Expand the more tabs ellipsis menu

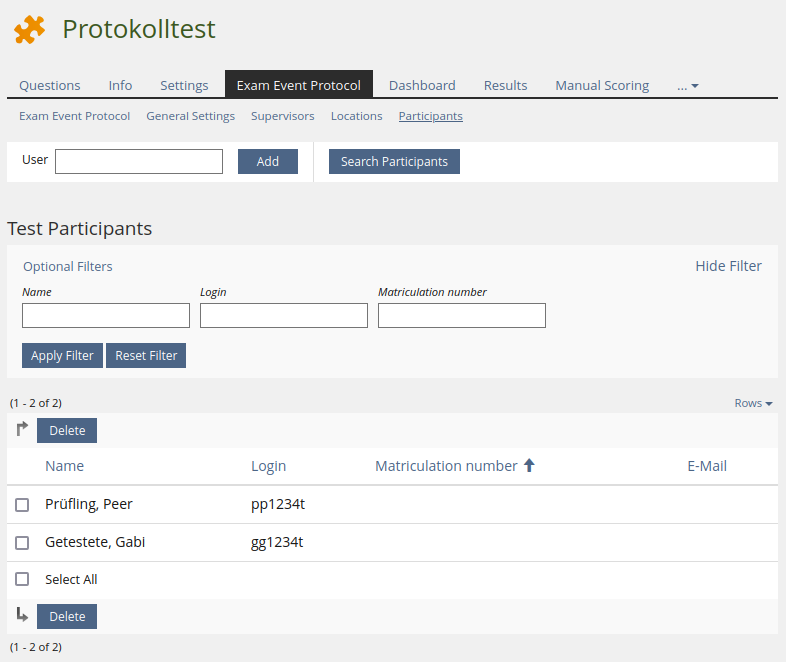coord(687,86)
